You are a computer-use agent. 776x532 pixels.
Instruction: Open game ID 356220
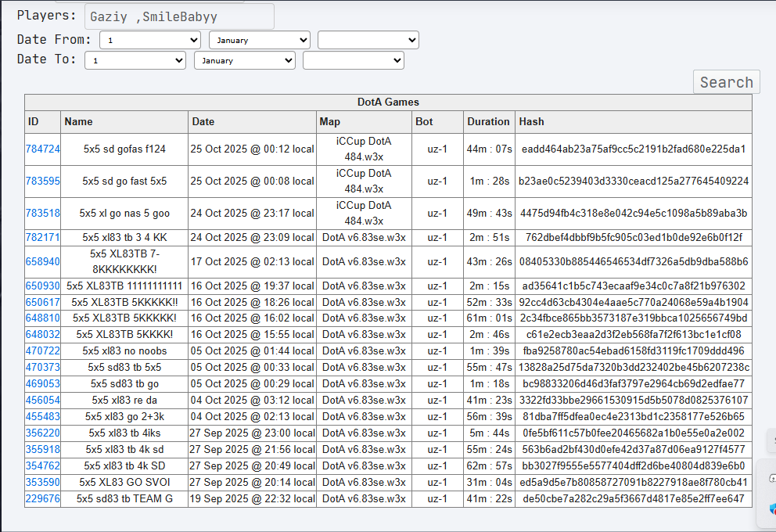[x=42, y=433]
